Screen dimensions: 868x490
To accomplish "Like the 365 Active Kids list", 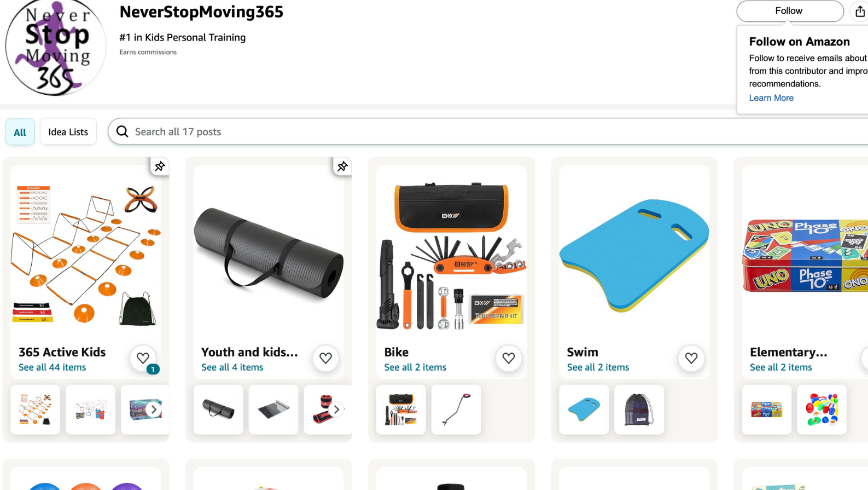I will click(x=143, y=358).
